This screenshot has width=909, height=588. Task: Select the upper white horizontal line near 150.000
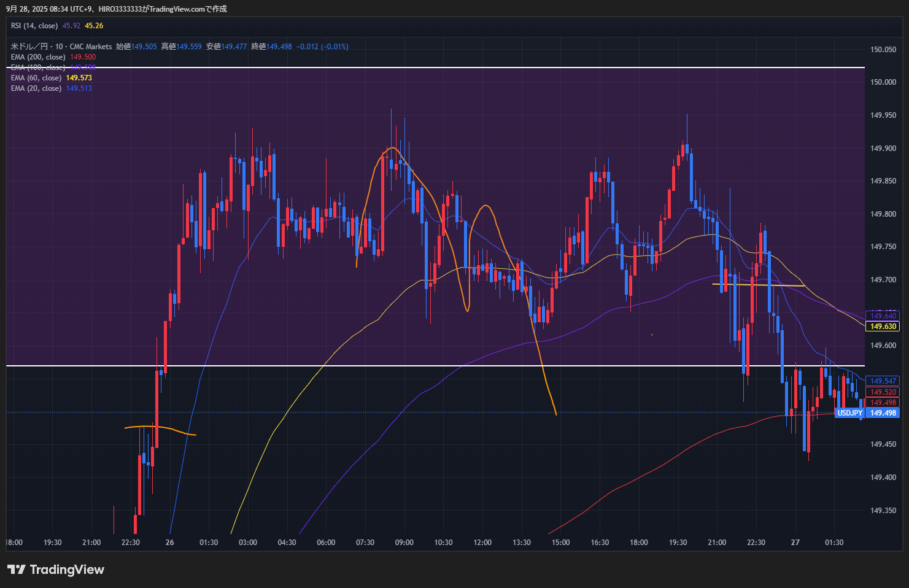430,68
